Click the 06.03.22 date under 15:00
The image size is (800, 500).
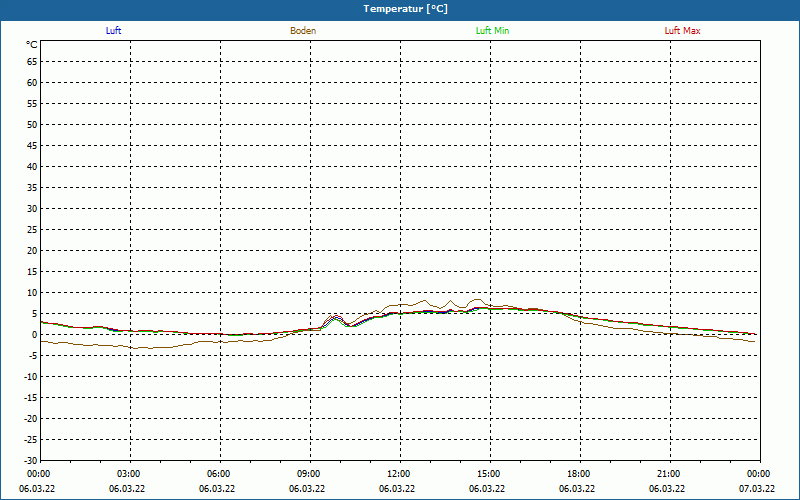(x=487, y=489)
